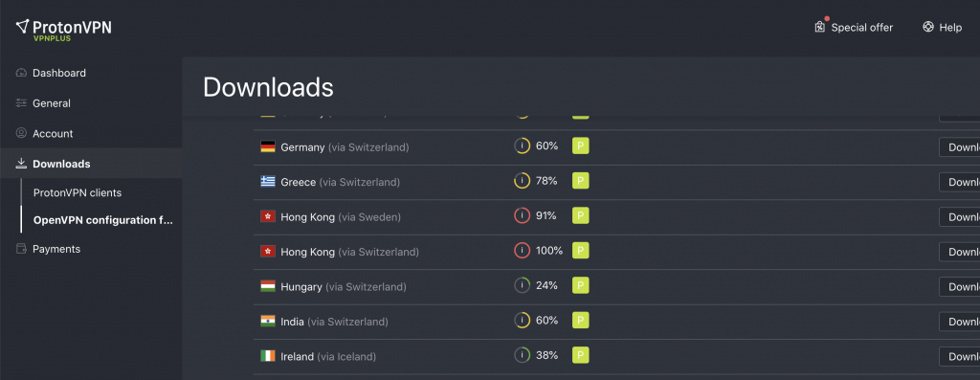980x380 pixels.
Task: Click the Hungary flag icon
Action: point(268,286)
